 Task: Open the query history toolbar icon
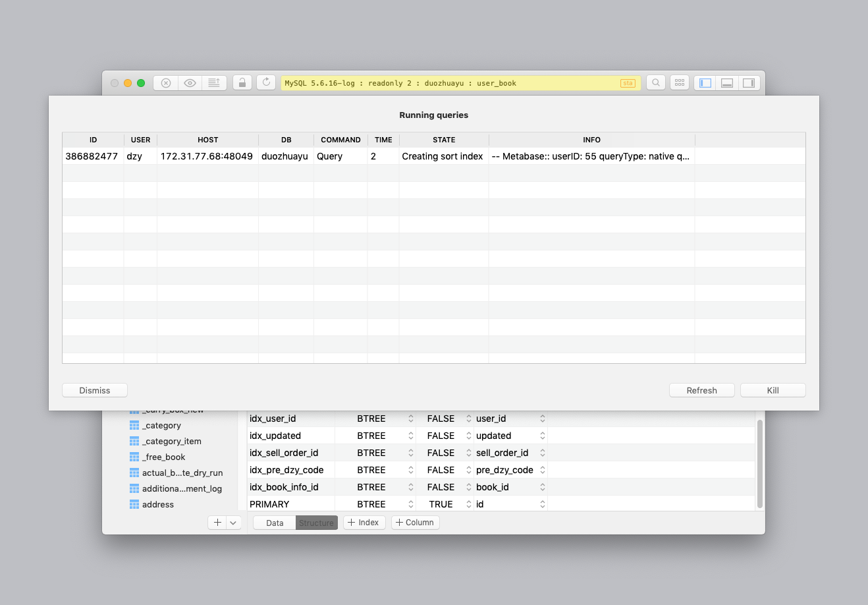(213, 82)
